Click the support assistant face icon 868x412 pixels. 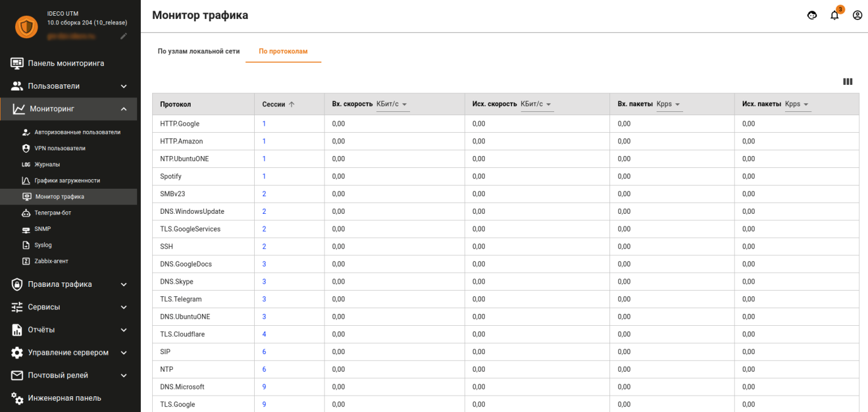point(812,16)
